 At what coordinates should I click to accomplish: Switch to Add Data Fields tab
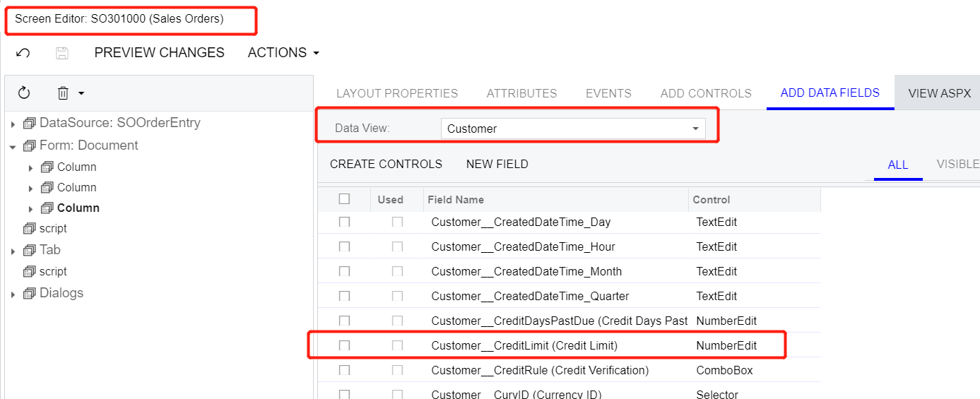[x=830, y=93]
